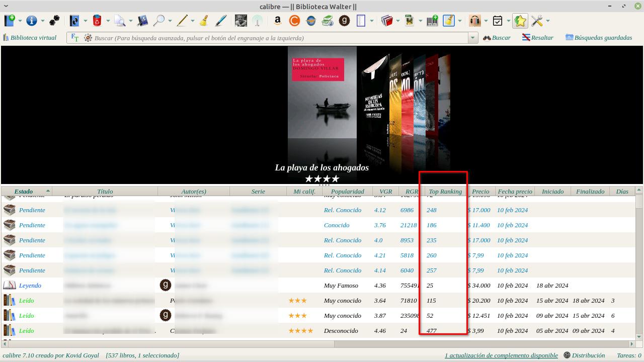This screenshot has height=362, width=644.
Task: Click the broom on notepad toolbar icon
Action: pyautogui.click(x=449, y=21)
